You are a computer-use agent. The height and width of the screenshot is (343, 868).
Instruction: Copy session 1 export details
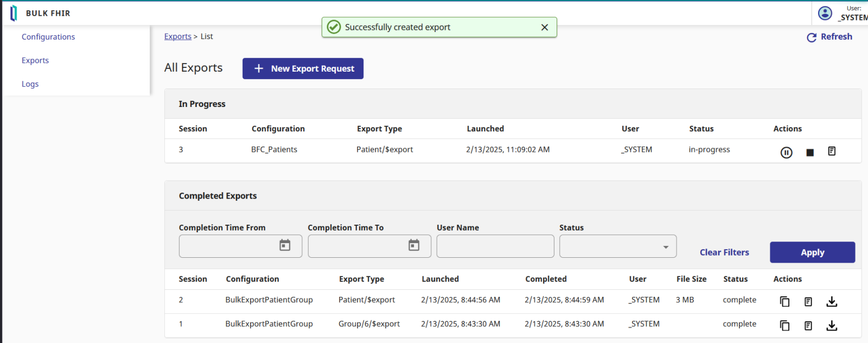(x=784, y=326)
